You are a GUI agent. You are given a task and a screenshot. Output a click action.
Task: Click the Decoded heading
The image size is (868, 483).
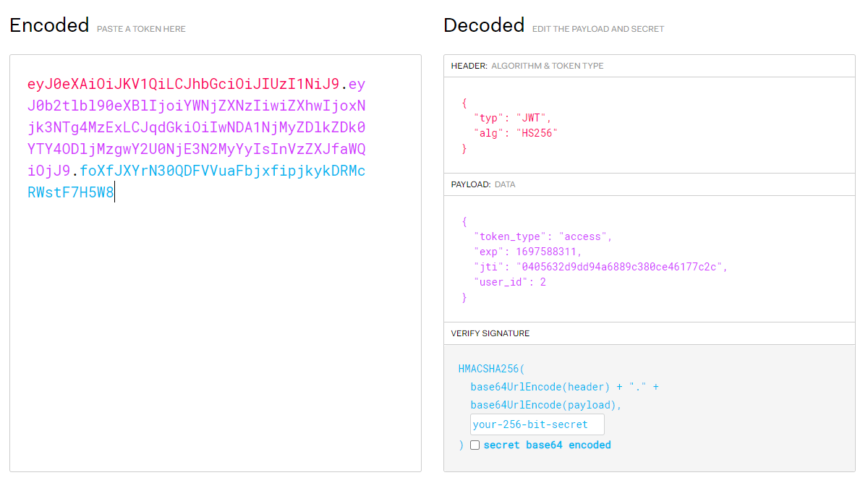484,25
